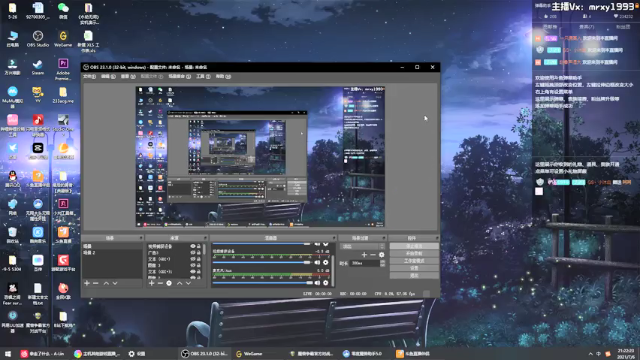Viewport: 640px width, 360px height.
Task: Toggle lock of 视频捕获设备 source
Action: [x=199, y=247]
